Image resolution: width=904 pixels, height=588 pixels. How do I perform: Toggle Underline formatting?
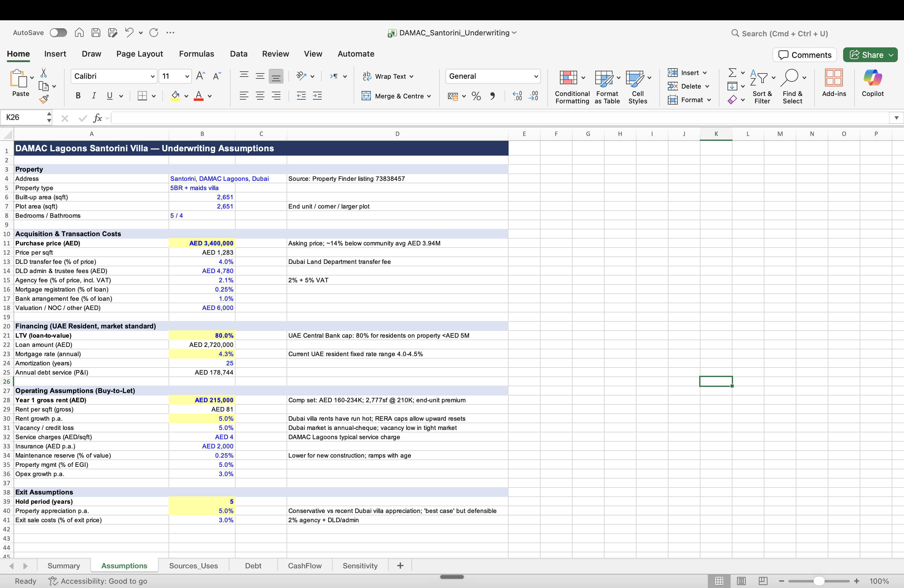[110, 96]
